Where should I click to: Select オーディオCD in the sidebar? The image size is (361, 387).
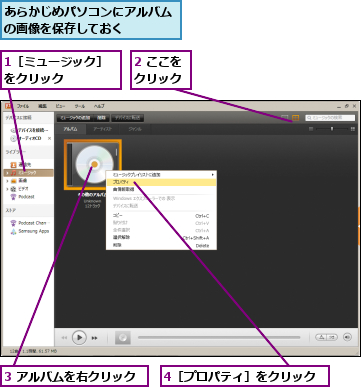pyautogui.click(x=29, y=138)
